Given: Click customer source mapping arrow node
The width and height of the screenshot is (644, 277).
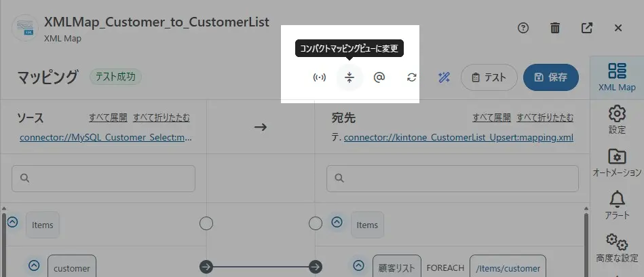Looking at the screenshot, I should pos(206,267).
